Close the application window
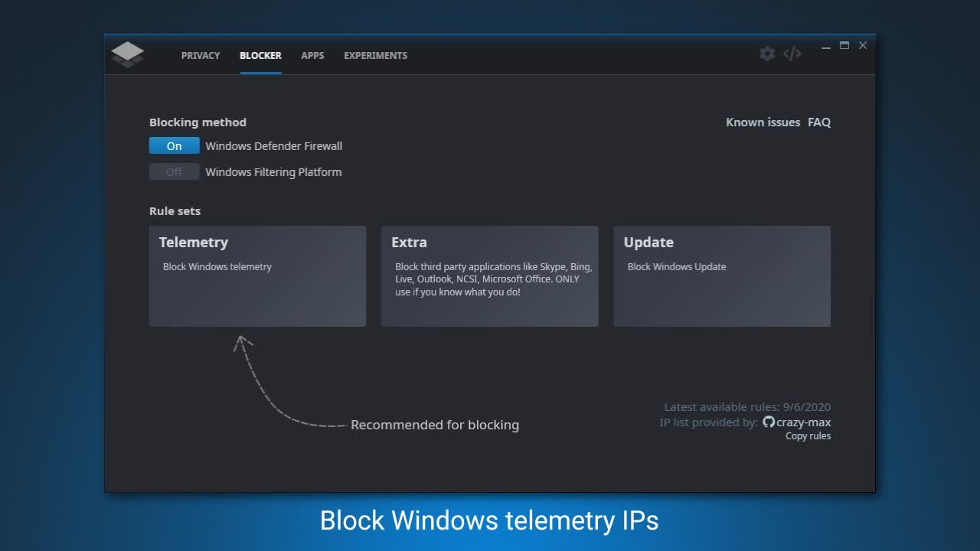The image size is (980, 551). pos(863,46)
